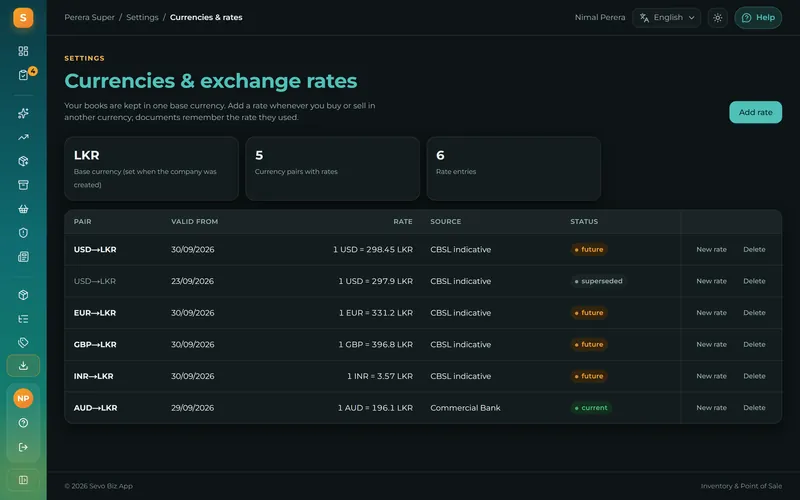Click the 1 INR = 3.57 LKR rate

coord(380,376)
